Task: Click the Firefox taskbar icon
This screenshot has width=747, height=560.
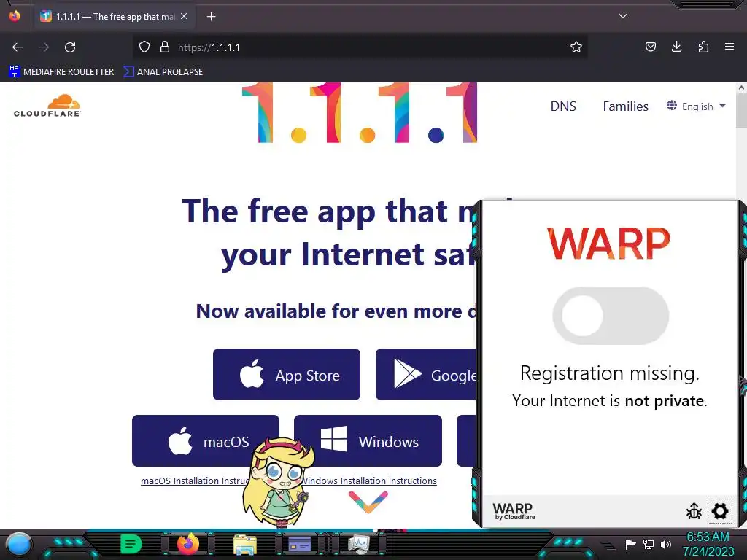Action: [188, 544]
